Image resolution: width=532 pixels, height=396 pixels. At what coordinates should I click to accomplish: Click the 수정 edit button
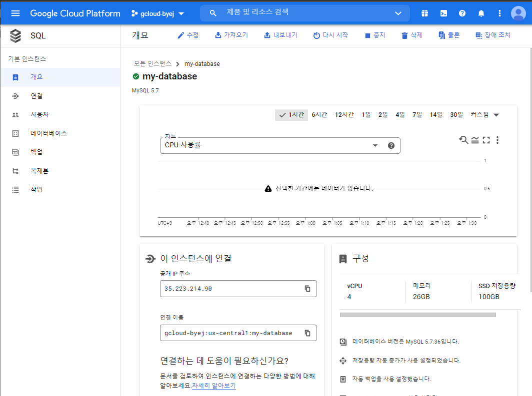point(188,35)
